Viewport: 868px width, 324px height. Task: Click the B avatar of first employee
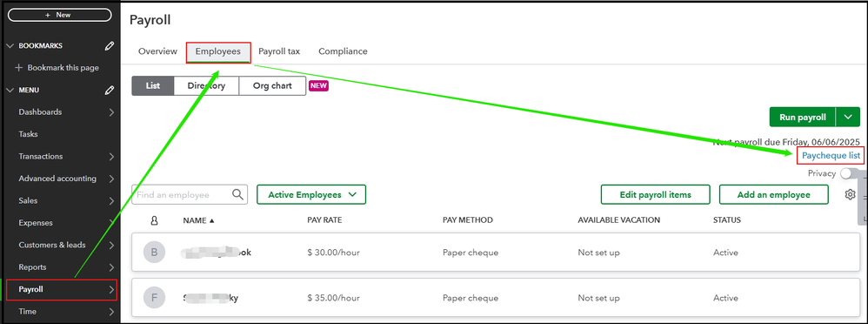pos(154,253)
